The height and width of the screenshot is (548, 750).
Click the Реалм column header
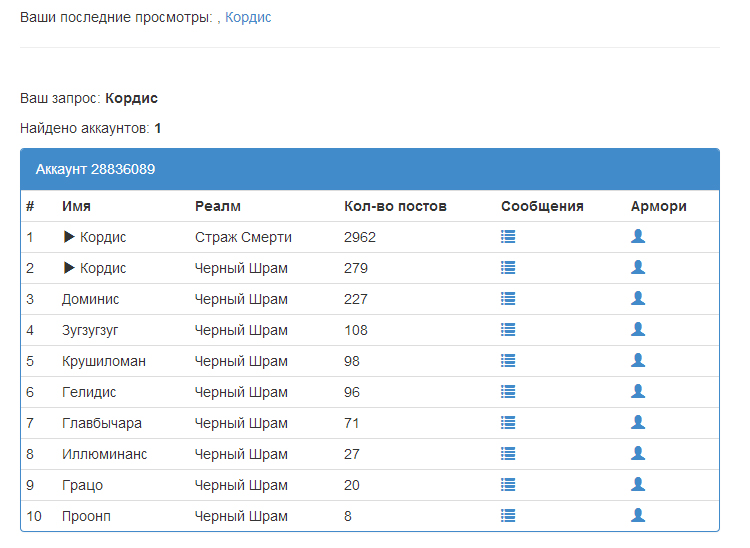tap(218, 206)
